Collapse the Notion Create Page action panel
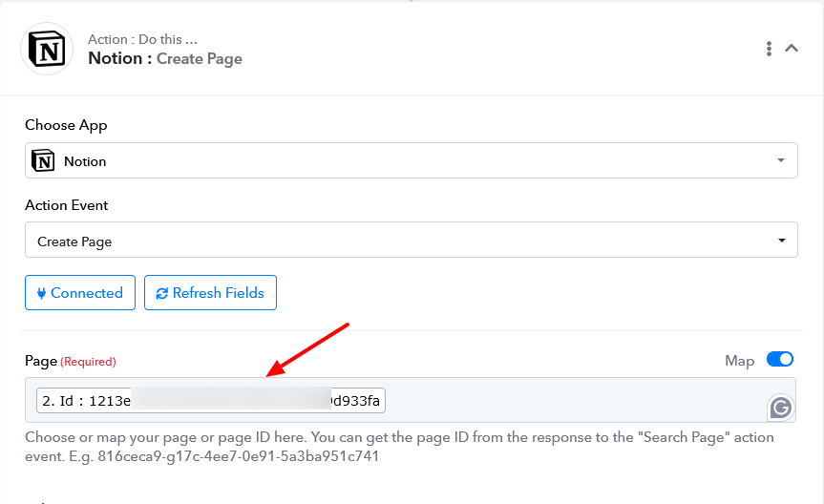The height and width of the screenshot is (504, 824). (792, 49)
